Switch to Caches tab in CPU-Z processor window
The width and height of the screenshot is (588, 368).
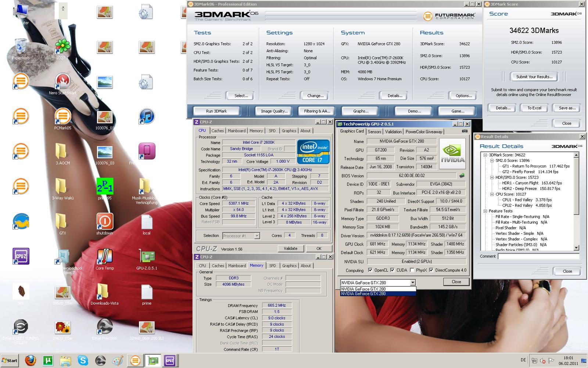coord(218,131)
